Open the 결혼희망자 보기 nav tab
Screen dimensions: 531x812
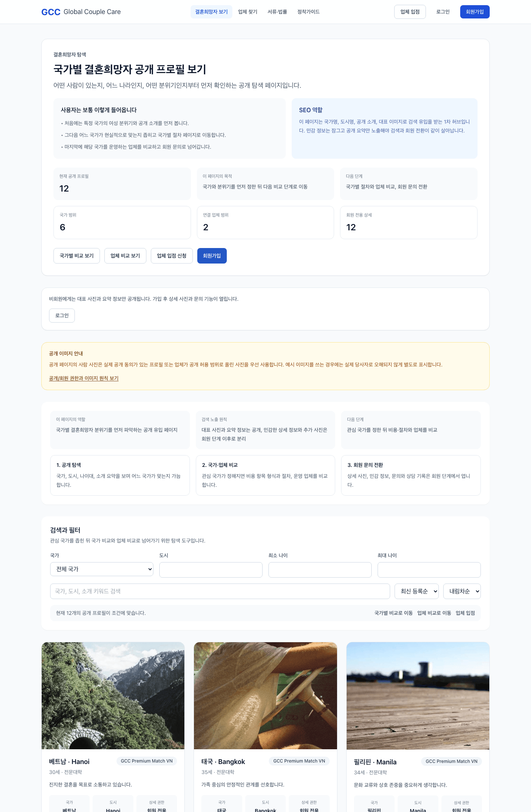[211, 12]
